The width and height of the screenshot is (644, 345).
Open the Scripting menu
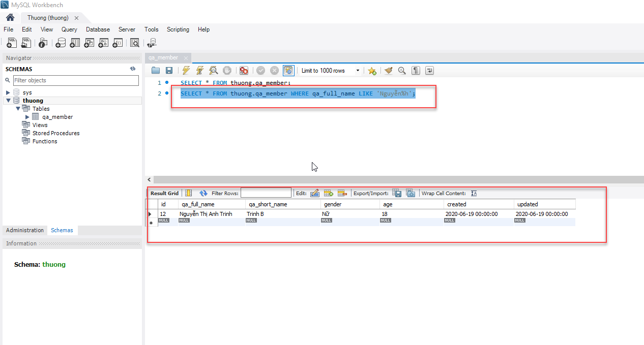(178, 29)
